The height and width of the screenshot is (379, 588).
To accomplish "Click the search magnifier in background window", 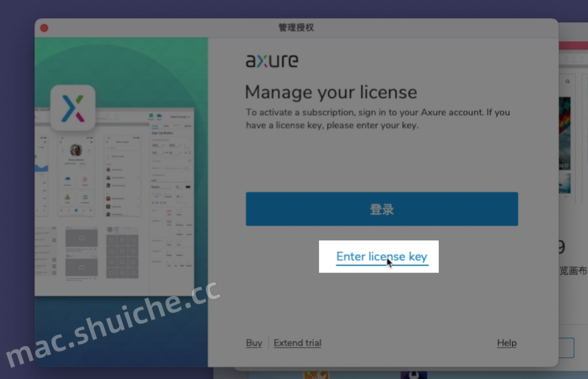I will click(567, 82).
